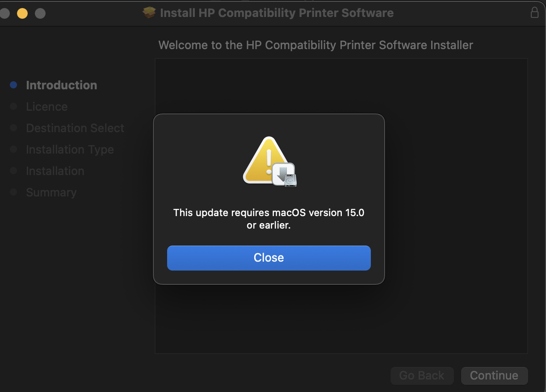Click the Welcome installer heading text
This screenshot has width=546, height=392.
(315, 45)
